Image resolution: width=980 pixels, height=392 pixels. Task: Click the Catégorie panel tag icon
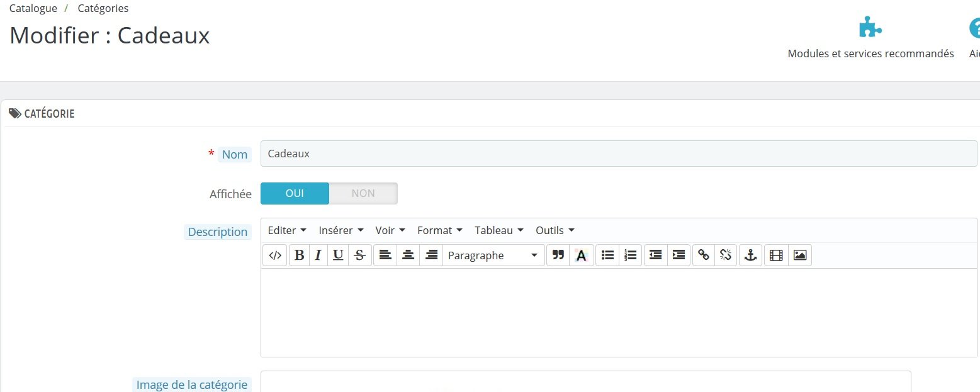coord(14,114)
